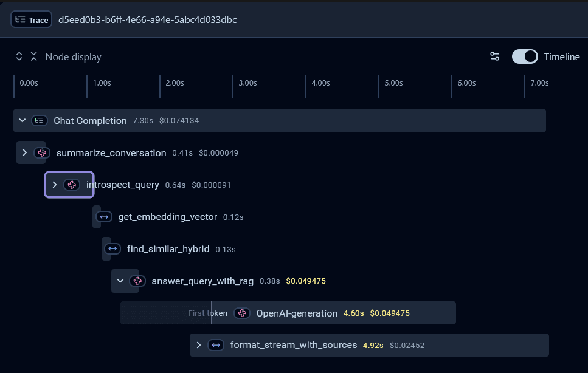Screen dimensions: 588x373
Task: Collapse the Chat Completion node chevron
Action: pos(22,121)
